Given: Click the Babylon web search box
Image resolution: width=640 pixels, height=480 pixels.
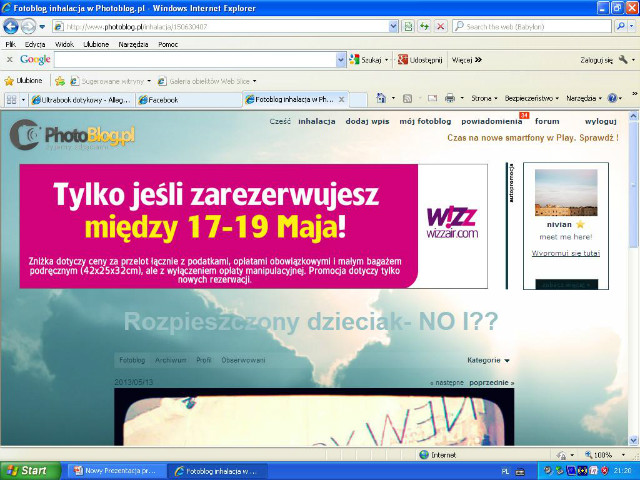Looking at the screenshot, I should pyautogui.click(x=531, y=27).
